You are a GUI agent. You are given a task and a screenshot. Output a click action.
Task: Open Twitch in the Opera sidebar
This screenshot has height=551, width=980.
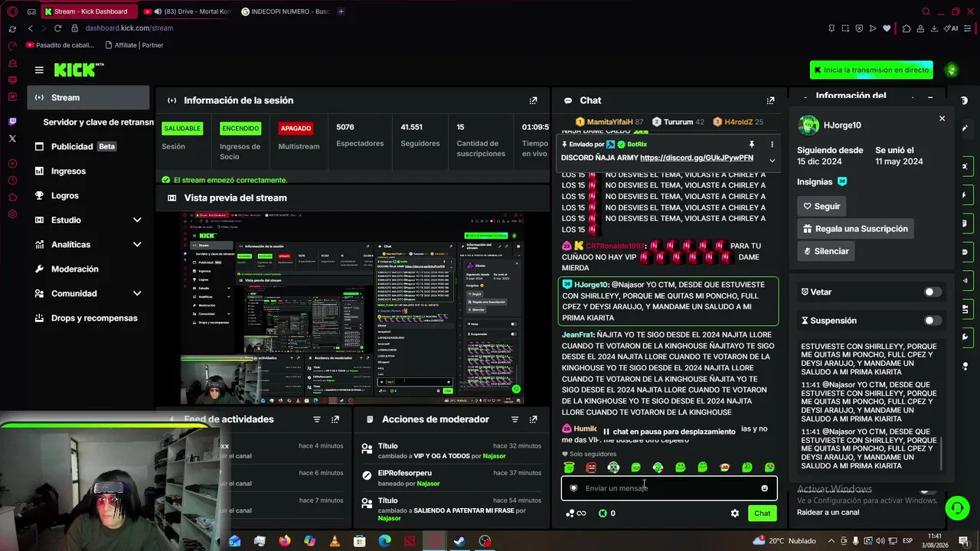point(12,122)
